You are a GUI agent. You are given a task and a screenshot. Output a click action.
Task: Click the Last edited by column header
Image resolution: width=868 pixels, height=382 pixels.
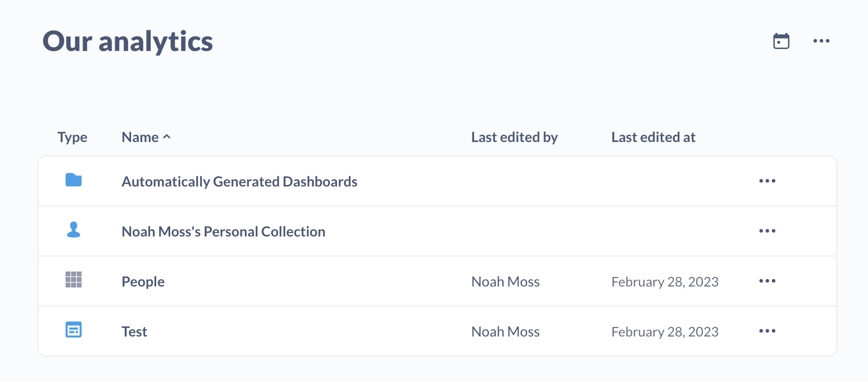pyautogui.click(x=515, y=136)
